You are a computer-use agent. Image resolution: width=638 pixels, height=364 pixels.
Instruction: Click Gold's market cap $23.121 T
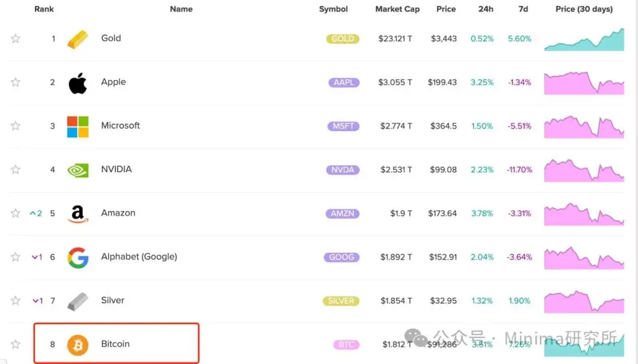click(x=395, y=38)
